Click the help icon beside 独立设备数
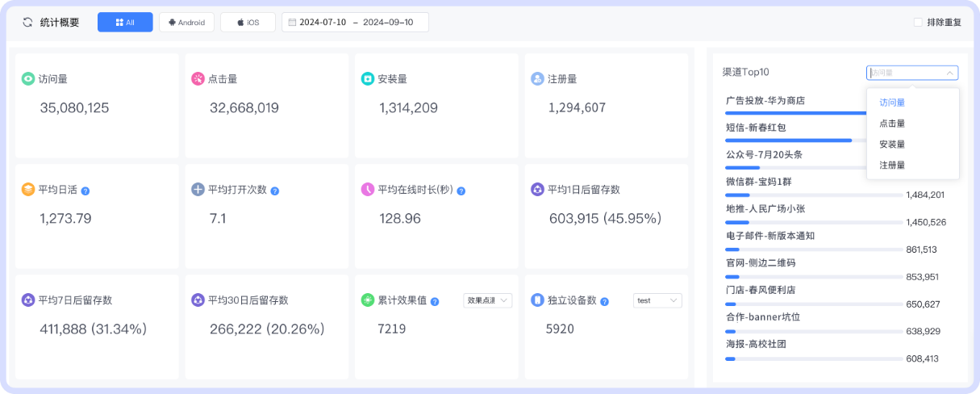980x394 pixels. 604,301
